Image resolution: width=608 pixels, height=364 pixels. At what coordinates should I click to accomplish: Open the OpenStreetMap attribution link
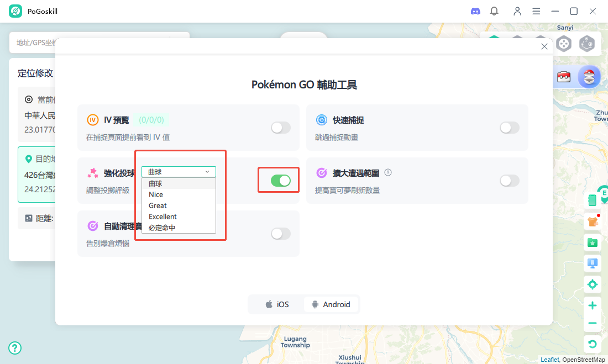584,360
